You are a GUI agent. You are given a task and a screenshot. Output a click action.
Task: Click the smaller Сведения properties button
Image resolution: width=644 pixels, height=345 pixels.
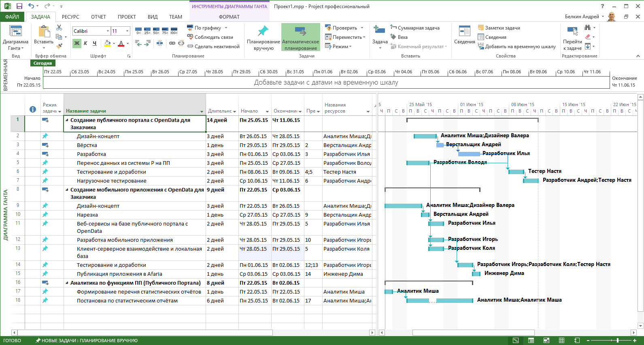[x=492, y=37]
